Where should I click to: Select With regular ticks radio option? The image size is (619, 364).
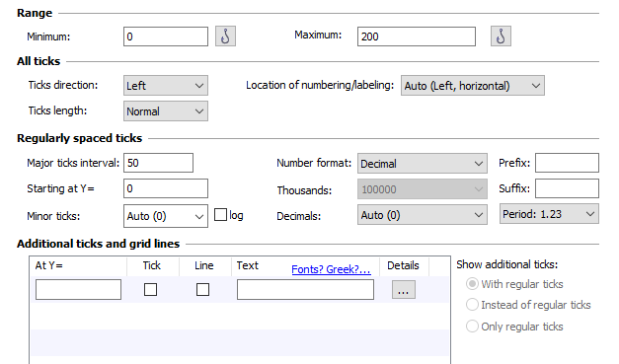(472, 284)
